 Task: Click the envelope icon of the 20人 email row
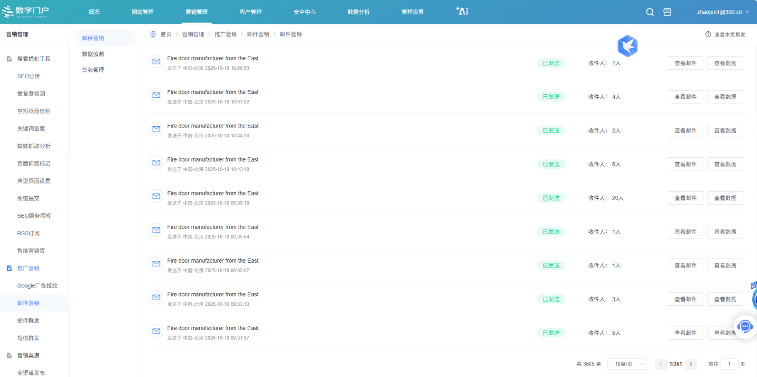coord(156,196)
